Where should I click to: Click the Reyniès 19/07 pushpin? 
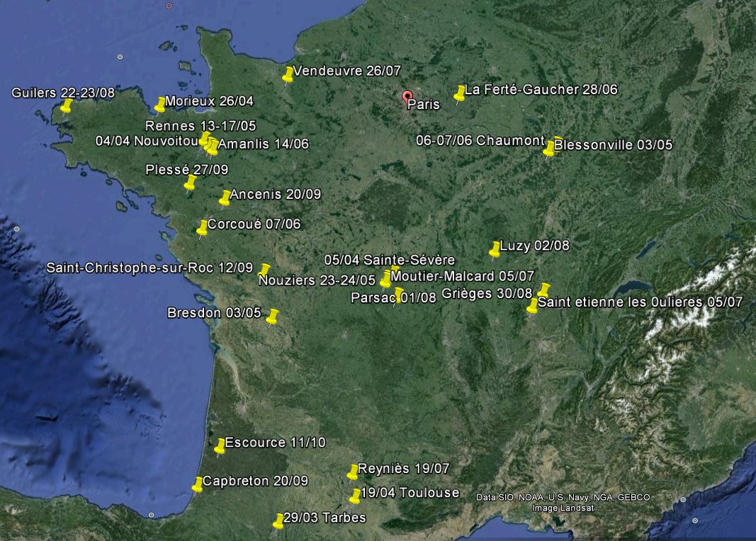click(x=354, y=472)
